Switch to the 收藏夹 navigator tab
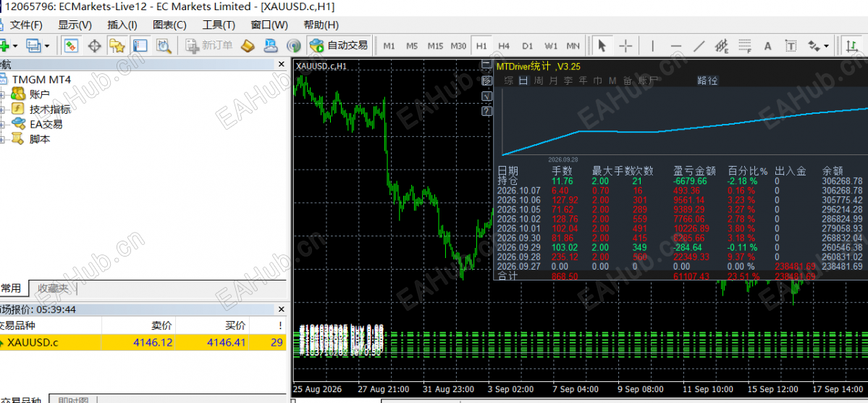 click(53, 288)
